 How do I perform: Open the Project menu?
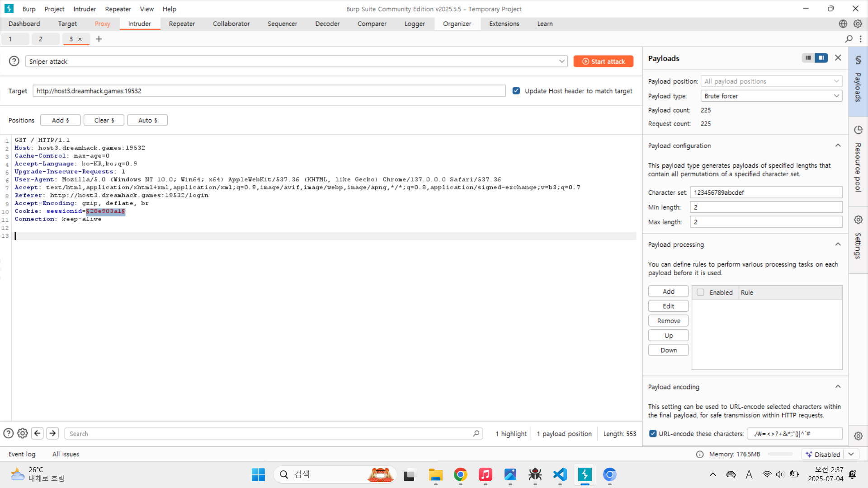click(54, 9)
